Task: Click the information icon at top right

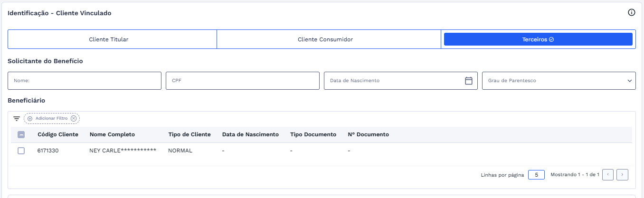Action: point(631,13)
